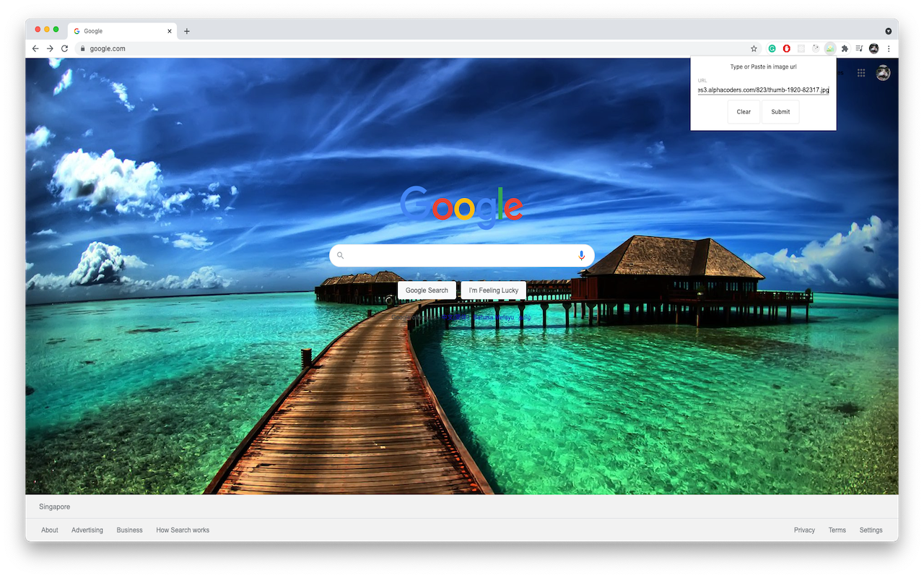Open the Business footer link
This screenshot has height=578, width=924.
(130, 530)
